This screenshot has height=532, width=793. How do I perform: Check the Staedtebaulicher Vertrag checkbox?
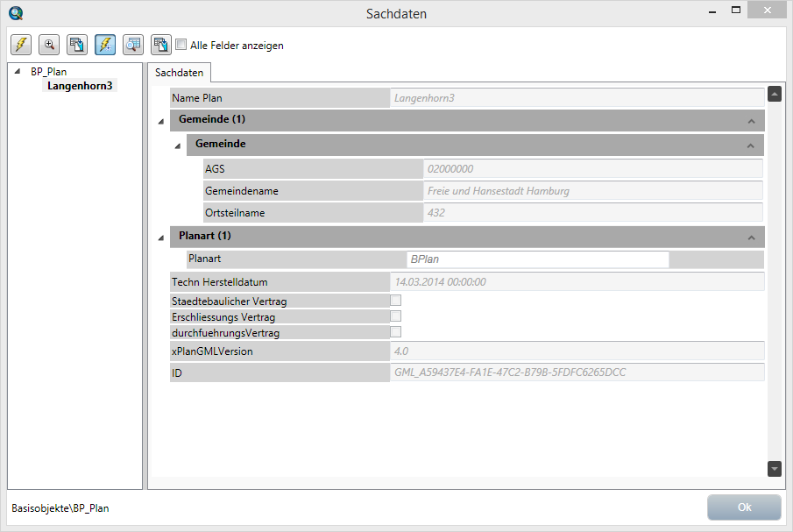(395, 300)
